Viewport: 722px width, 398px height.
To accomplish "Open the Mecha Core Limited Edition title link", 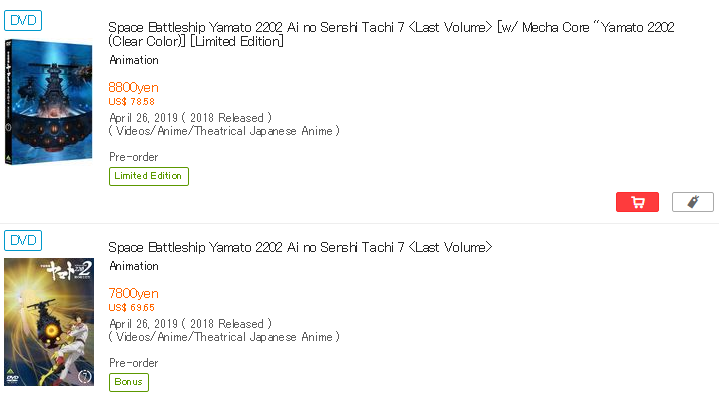I will (x=391, y=34).
